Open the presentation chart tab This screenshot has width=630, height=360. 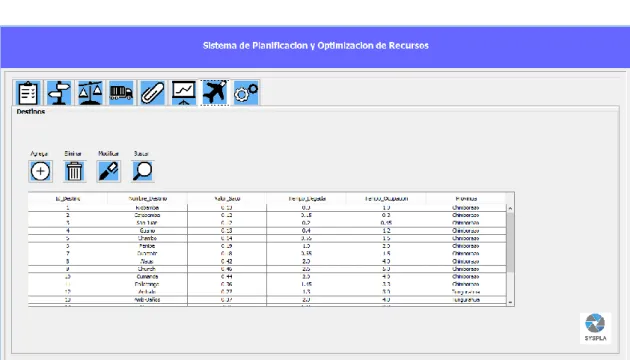click(x=184, y=93)
